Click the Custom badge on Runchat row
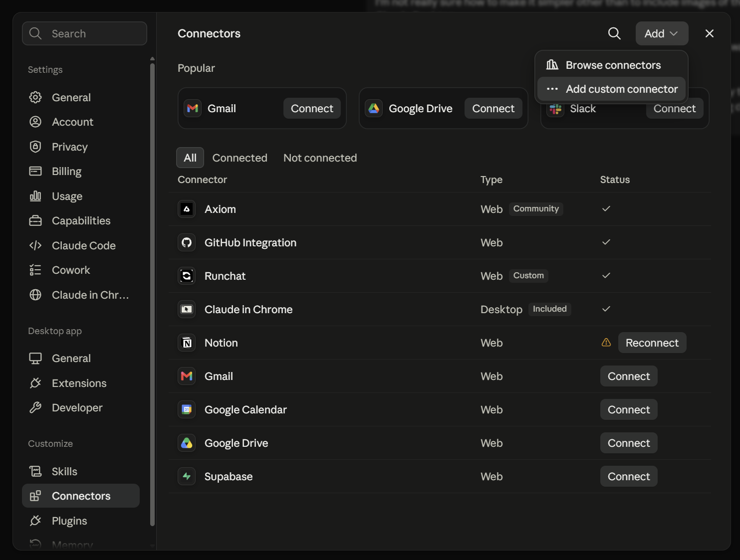The image size is (740, 560). [x=528, y=275]
